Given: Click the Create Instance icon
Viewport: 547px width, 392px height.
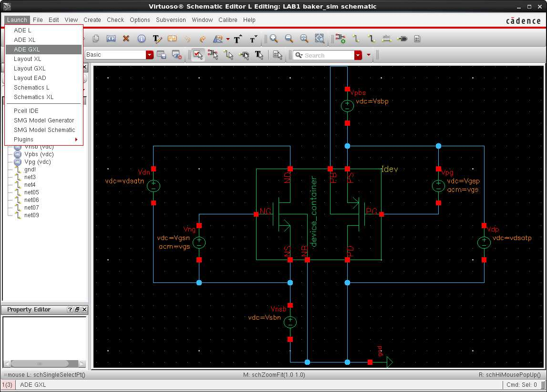Looking at the screenshot, I should click(x=341, y=39).
